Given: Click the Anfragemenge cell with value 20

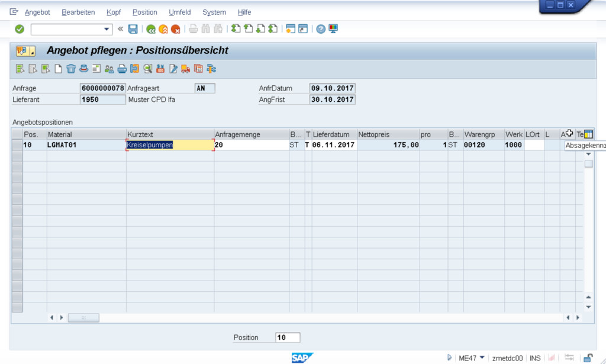Looking at the screenshot, I should (252, 145).
